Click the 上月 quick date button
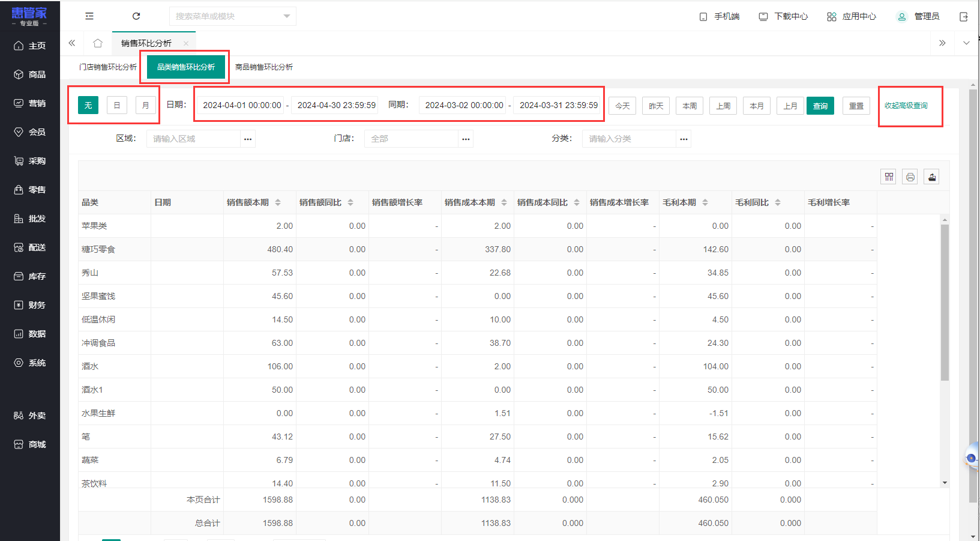This screenshot has width=980, height=541. click(x=790, y=106)
